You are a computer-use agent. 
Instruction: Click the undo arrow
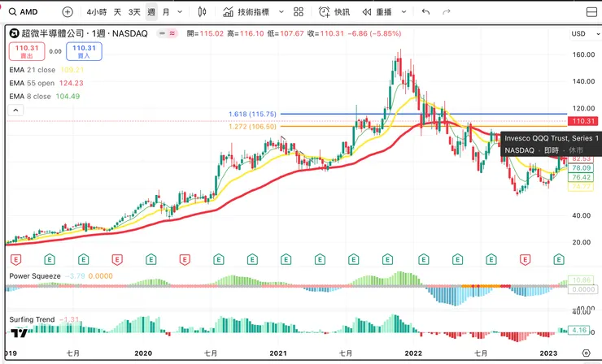click(425, 12)
